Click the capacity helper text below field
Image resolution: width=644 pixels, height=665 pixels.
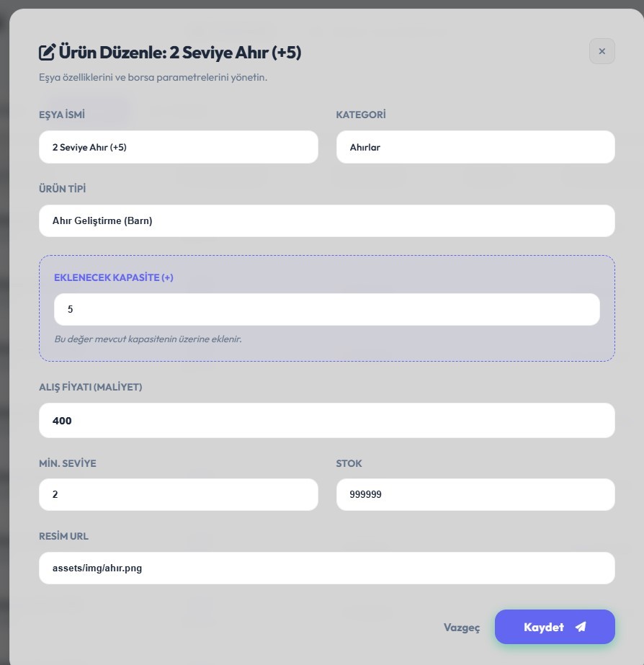pyautogui.click(x=148, y=339)
